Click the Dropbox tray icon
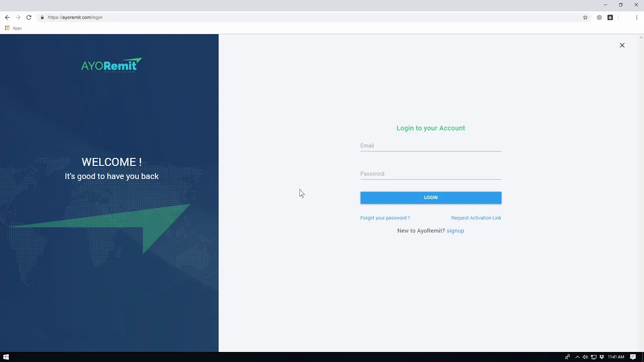The image size is (644, 362). tap(602, 357)
